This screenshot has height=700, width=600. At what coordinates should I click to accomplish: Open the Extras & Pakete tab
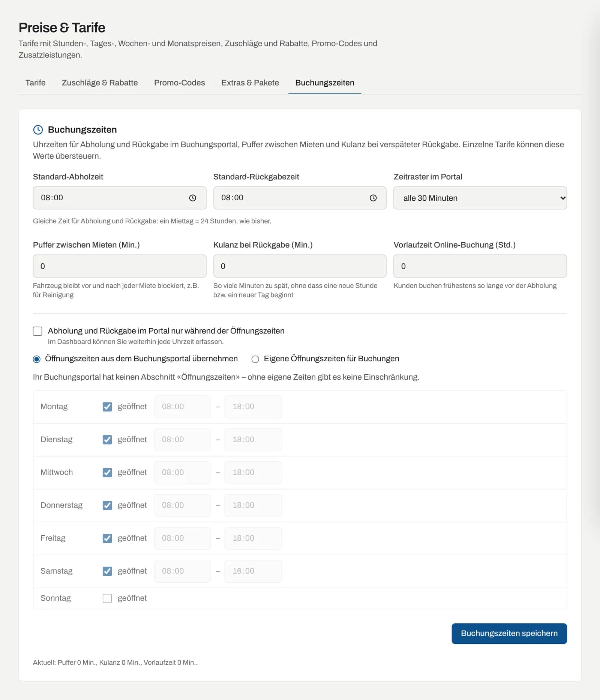[x=250, y=83]
